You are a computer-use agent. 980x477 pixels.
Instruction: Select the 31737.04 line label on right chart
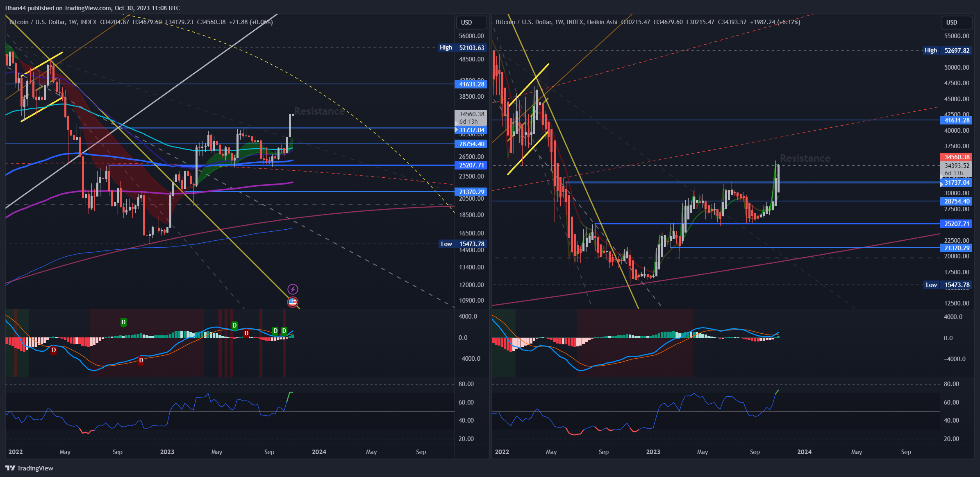957,183
